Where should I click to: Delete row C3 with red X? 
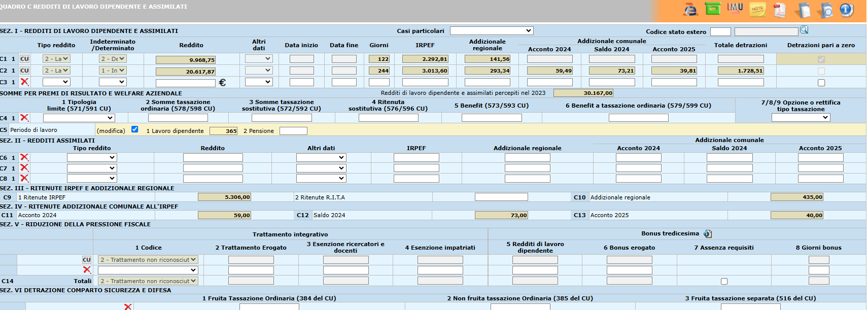click(x=24, y=82)
